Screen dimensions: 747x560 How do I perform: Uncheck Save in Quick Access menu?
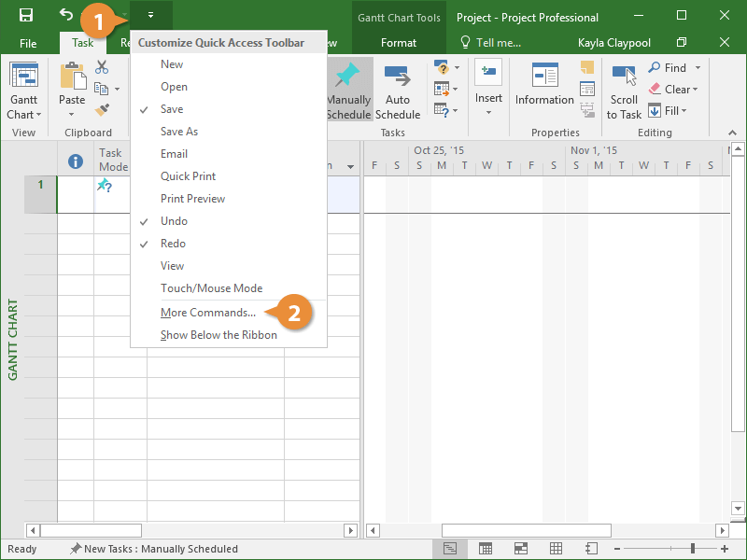point(173,109)
